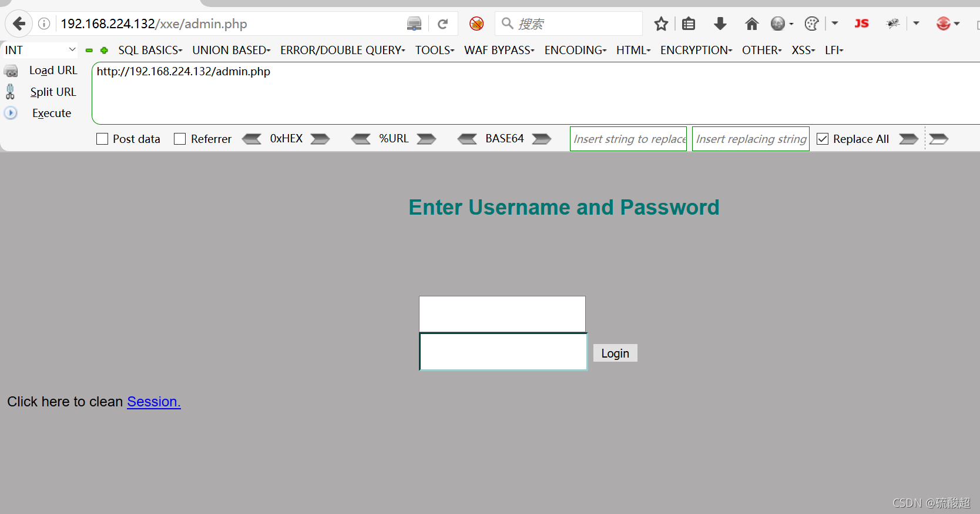The height and width of the screenshot is (514, 980).
Task: Click the HackBar green plus icon
Action: click(104, 51)
